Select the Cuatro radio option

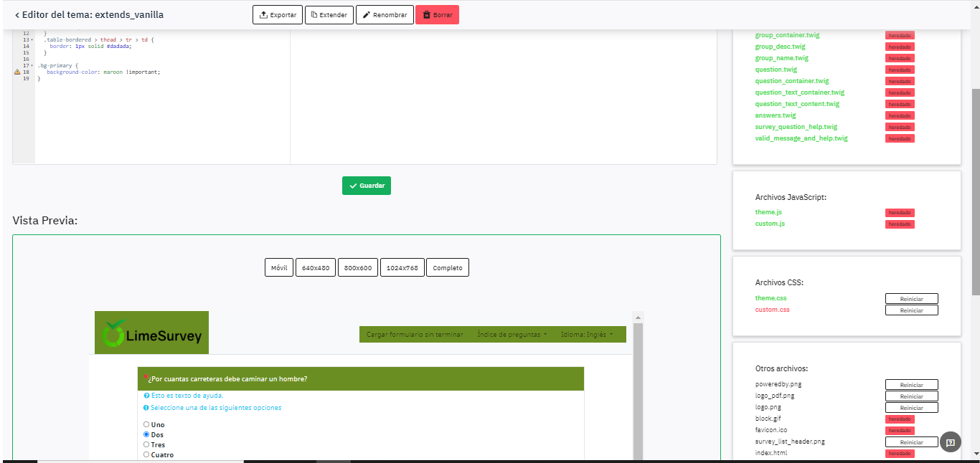point(146,455)
